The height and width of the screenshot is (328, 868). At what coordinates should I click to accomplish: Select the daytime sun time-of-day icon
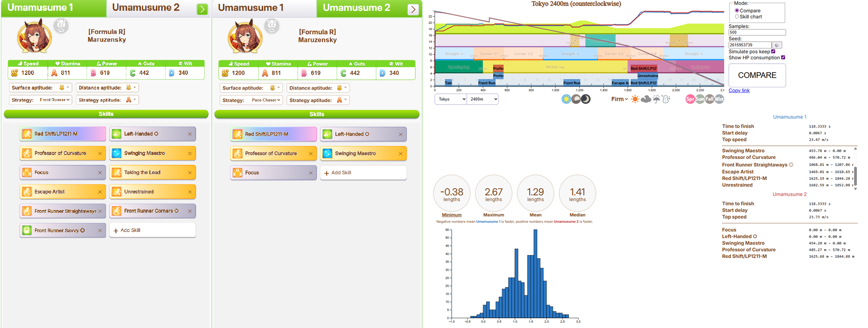[x=566, y=99]
